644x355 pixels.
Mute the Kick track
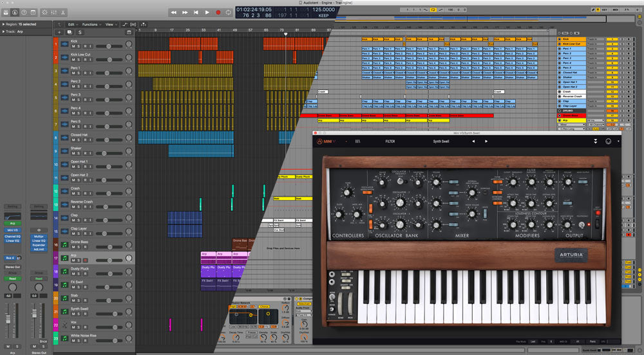point(73,46)
